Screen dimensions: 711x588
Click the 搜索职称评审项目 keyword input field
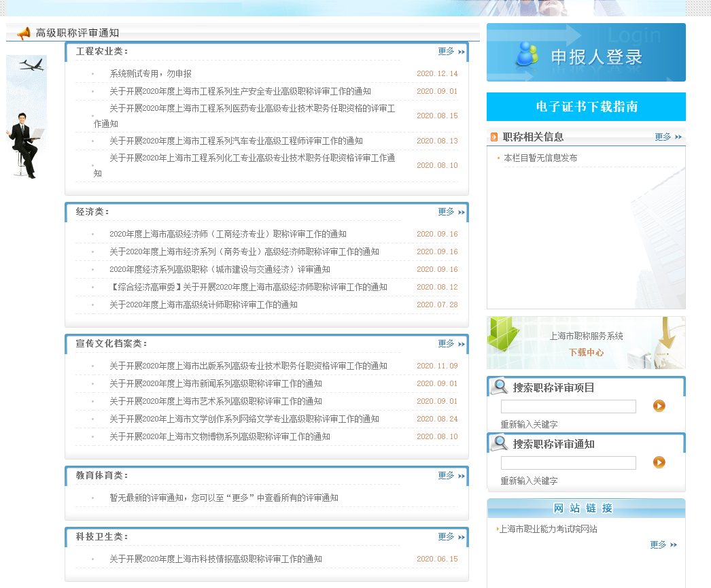pos(568,407)
